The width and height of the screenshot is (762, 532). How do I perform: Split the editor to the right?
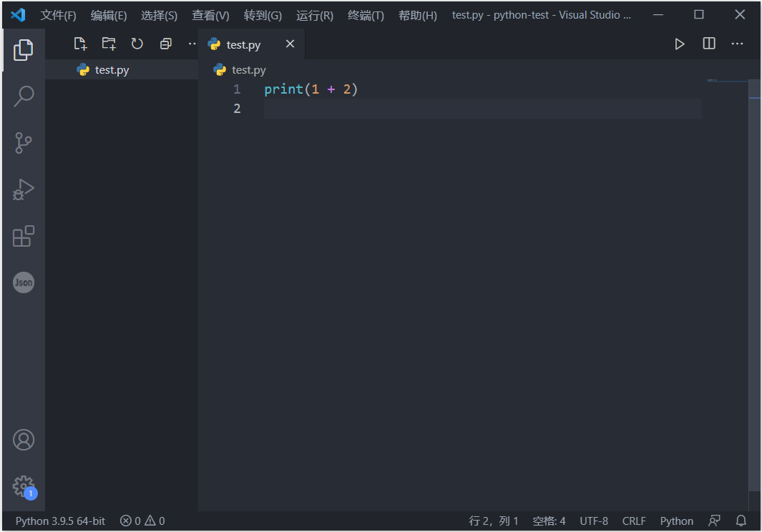708,44
